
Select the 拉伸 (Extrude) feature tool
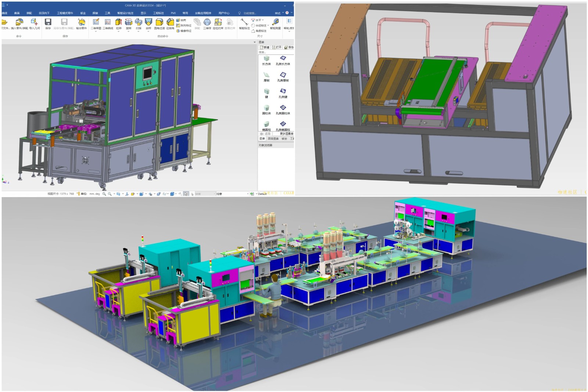click(118, 24)
